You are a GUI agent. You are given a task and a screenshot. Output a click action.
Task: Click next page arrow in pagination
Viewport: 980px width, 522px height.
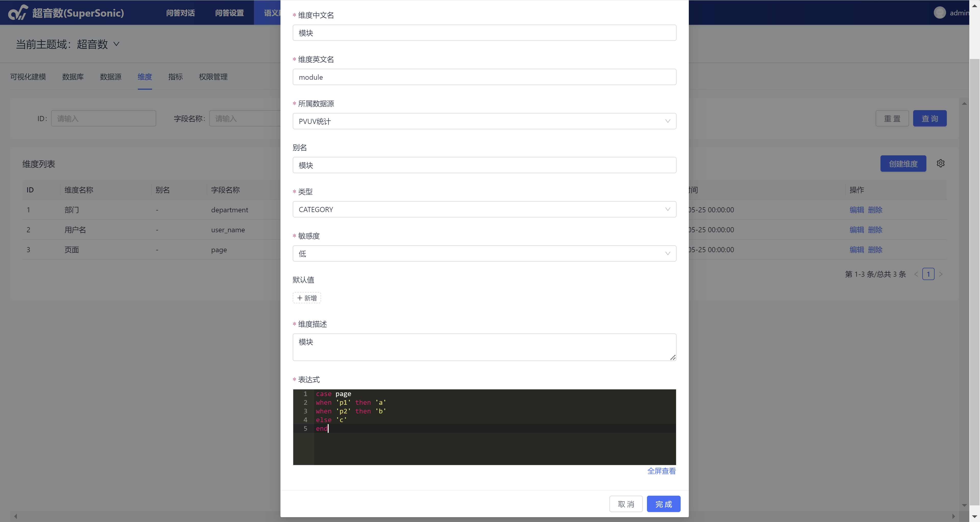[x=941, y=274]
